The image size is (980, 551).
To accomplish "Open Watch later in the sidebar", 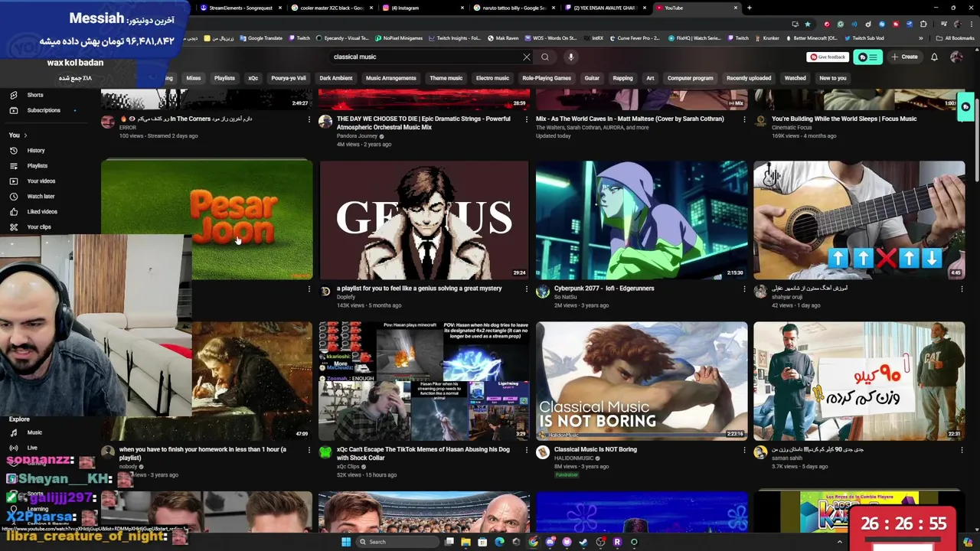I will click(x=41, y=197).
